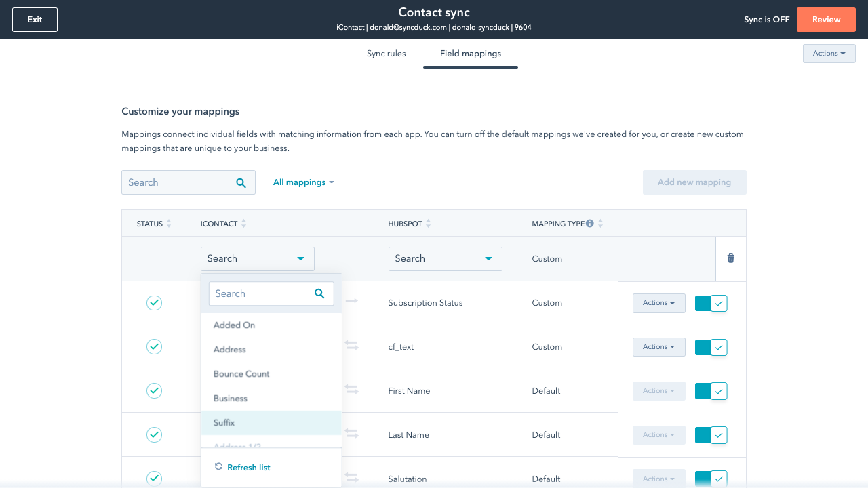Switch to the Sync rules tab

point(386,54)
